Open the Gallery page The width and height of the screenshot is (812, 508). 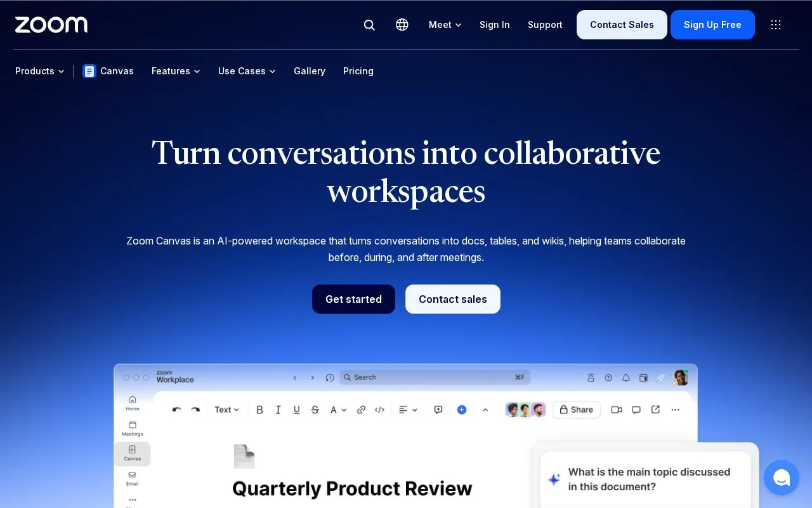(310, 71)
